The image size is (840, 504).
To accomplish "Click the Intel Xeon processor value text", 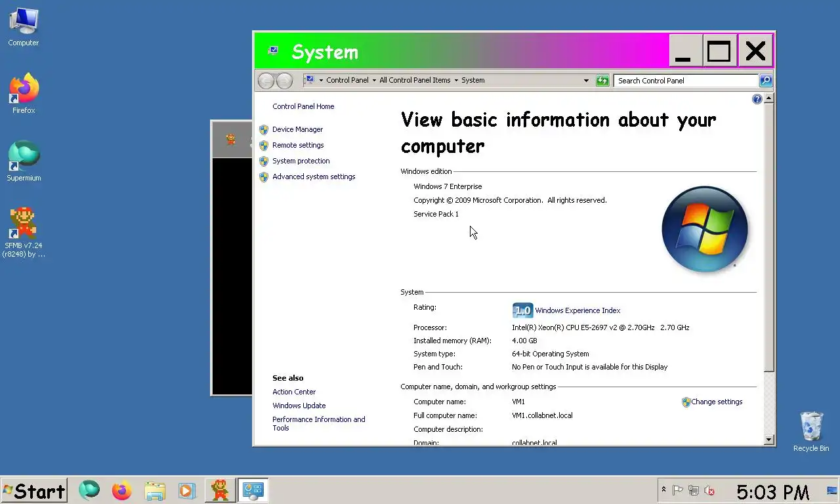I will point(600,327).
